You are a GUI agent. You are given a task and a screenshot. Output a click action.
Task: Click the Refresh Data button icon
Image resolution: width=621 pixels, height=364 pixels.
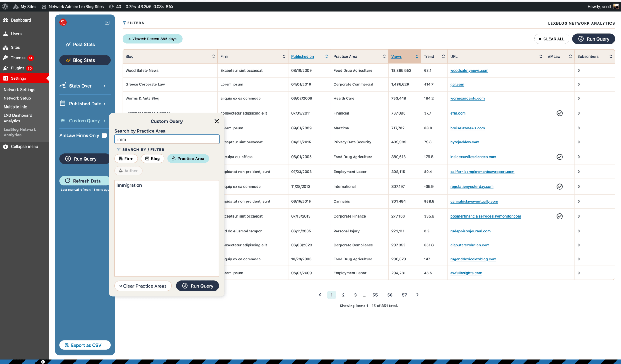(67, 181)
